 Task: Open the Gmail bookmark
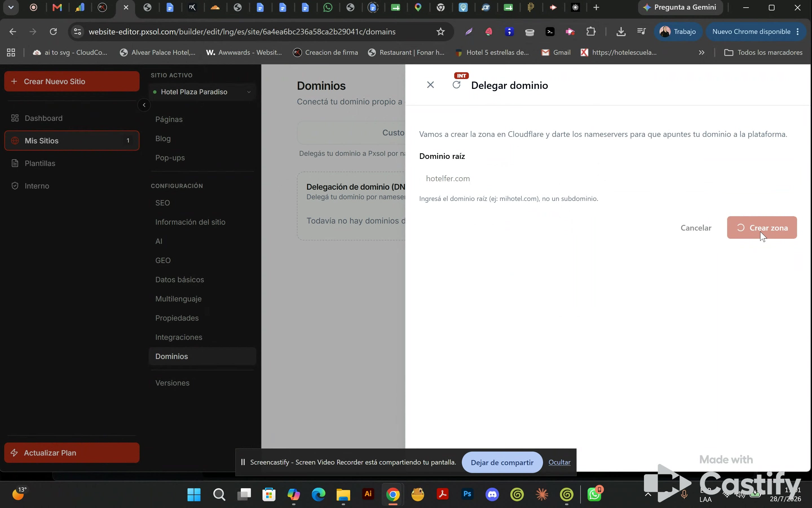coord(556,52)
